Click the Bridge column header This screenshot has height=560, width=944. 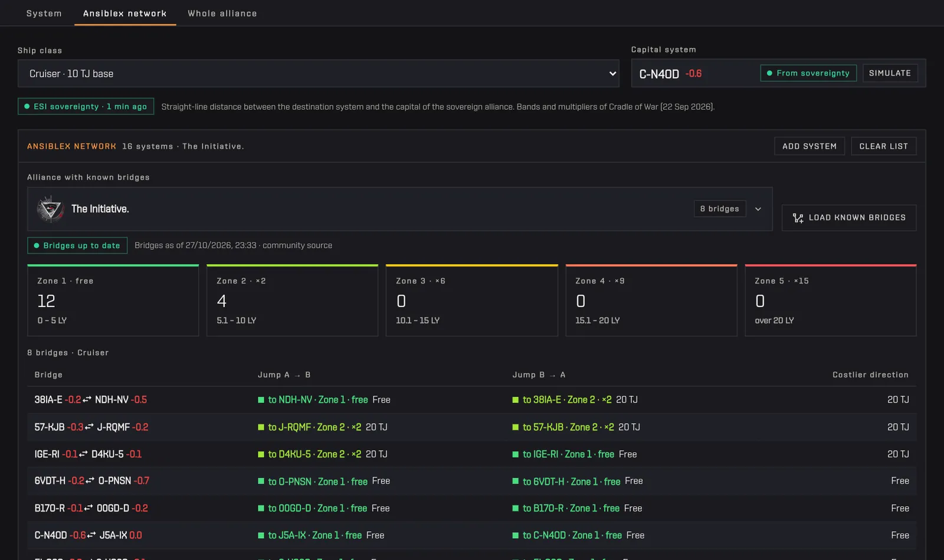48,375
